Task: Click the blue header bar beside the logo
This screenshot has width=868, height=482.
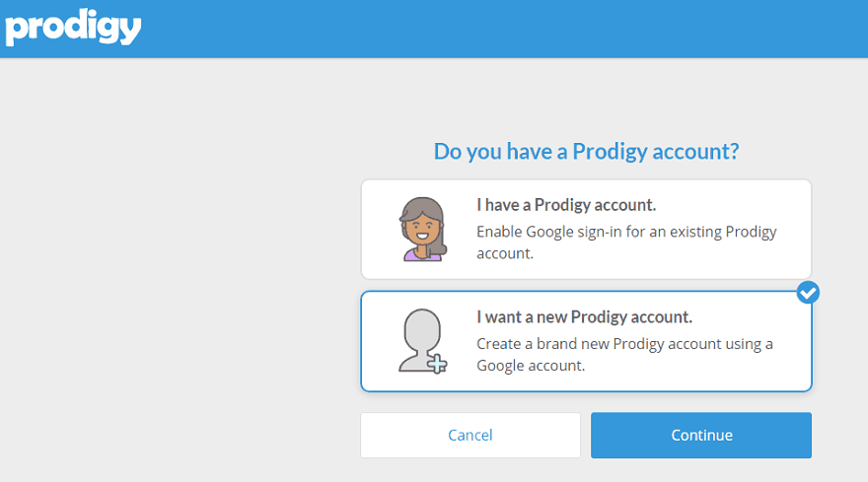Action: click(x=493, y=28)
